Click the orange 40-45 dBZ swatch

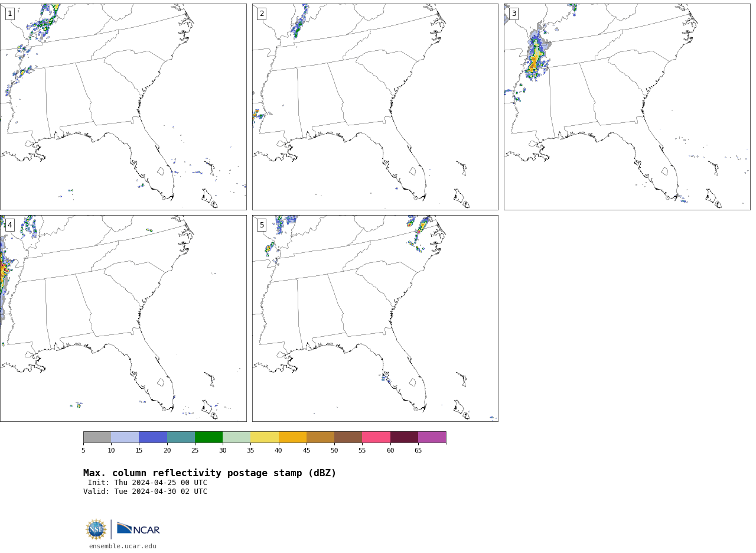coord(292,437)
